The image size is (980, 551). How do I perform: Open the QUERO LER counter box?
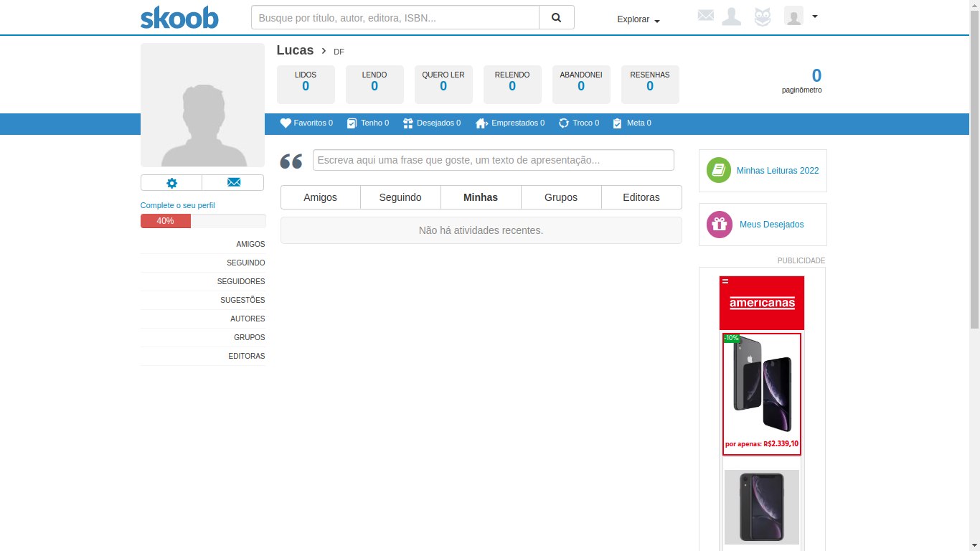[x=443, y=85]
